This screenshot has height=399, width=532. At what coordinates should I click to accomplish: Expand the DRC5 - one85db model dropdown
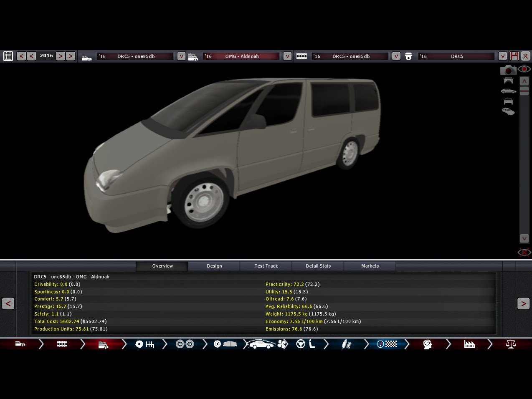pyautogui.click(x=181, y=56)
